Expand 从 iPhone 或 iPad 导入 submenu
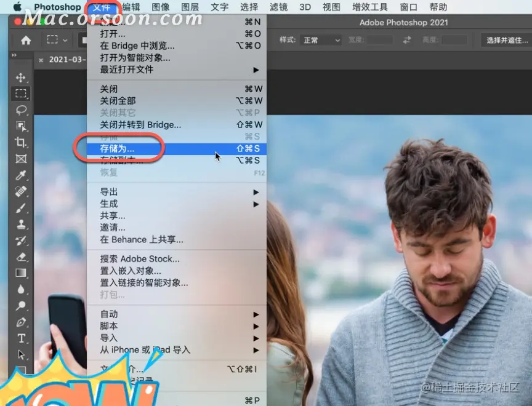The height and width of the screenshot is (406, 532). pyautogui.click(x=177, y=350)
